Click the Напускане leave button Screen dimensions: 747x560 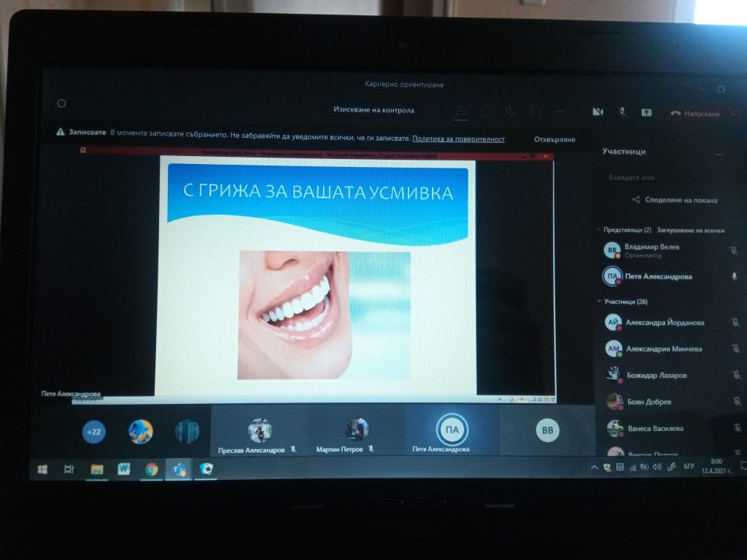point(697,114)
